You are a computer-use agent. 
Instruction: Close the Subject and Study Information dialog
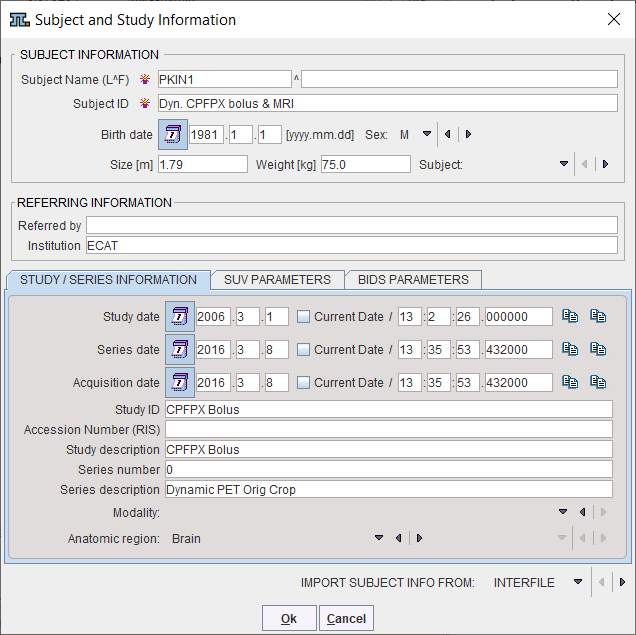(x=614, y=19)
